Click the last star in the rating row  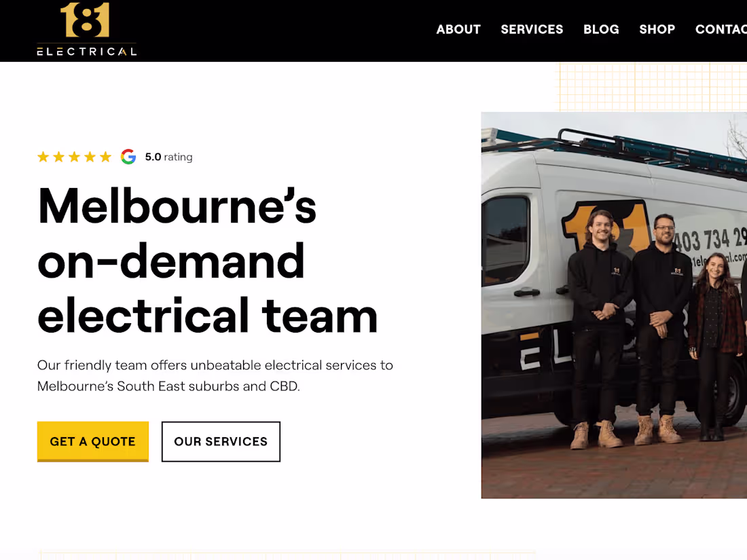click(105, 156)
